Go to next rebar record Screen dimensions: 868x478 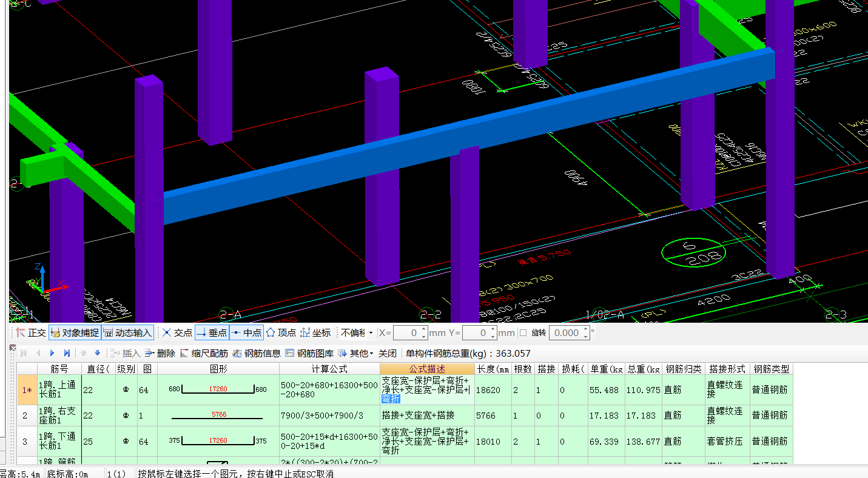(52, 353)
